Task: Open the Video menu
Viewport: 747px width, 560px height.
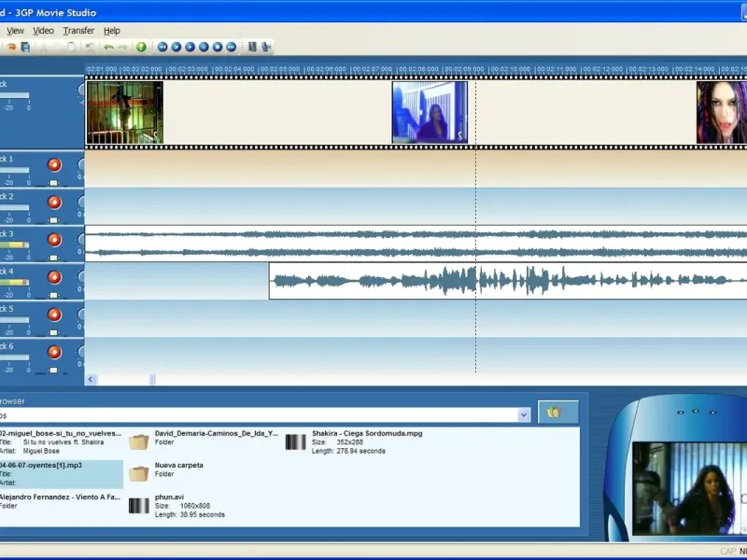Action: pyautogui.click(x=43, y=31)
